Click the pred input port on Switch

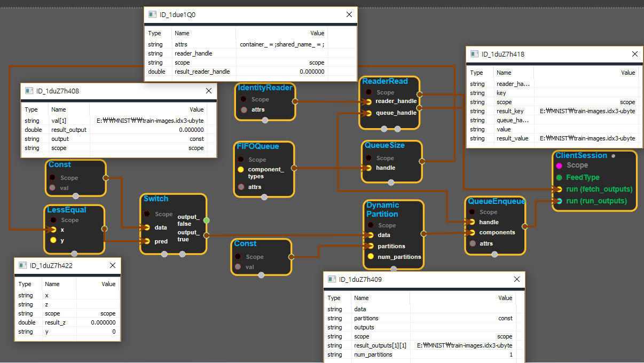[147, 241]
